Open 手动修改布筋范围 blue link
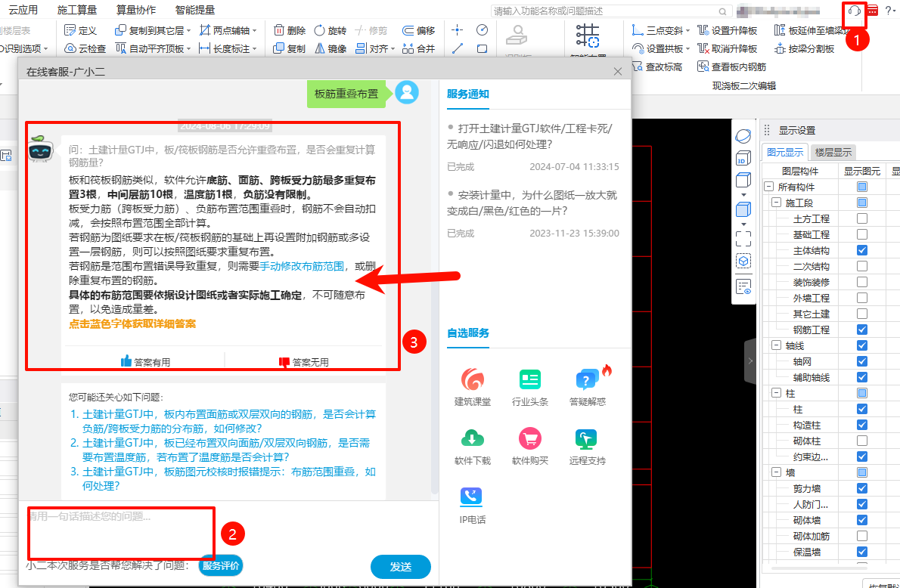Image resolution: width=900 pixels, height=588 pixels. (x=302, y=266)
